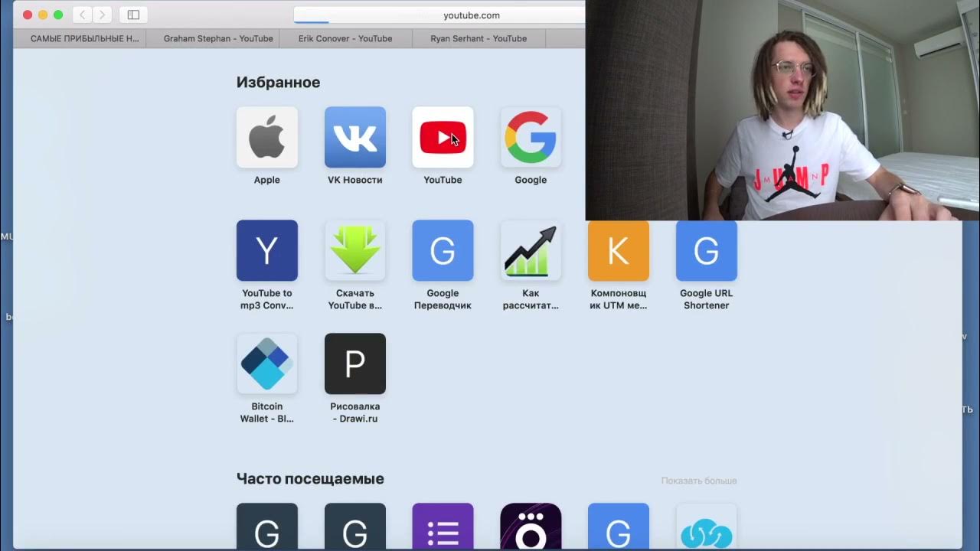Open Google URL Shortener favorite

click(x=707, y=250)
